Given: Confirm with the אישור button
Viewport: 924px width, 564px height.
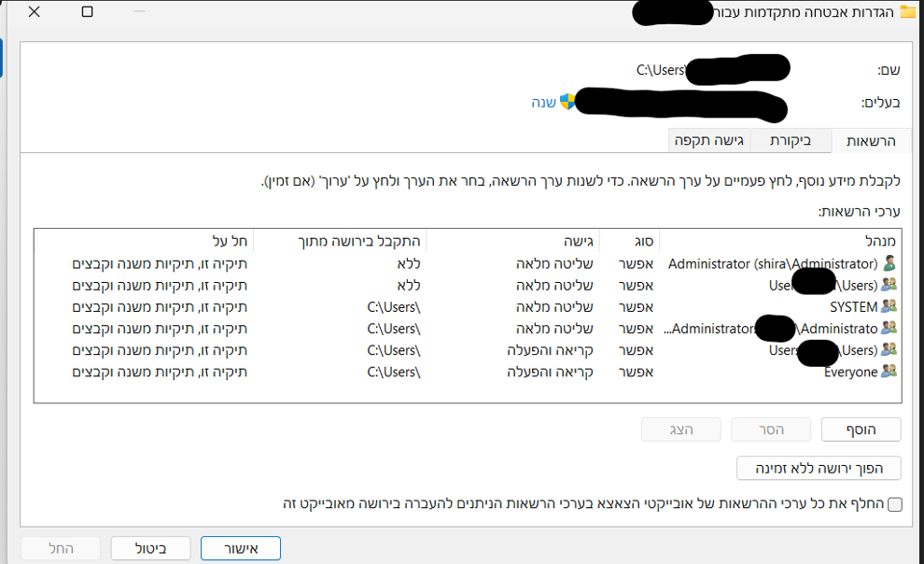Looking at the screenshot, I should [241, 549].
